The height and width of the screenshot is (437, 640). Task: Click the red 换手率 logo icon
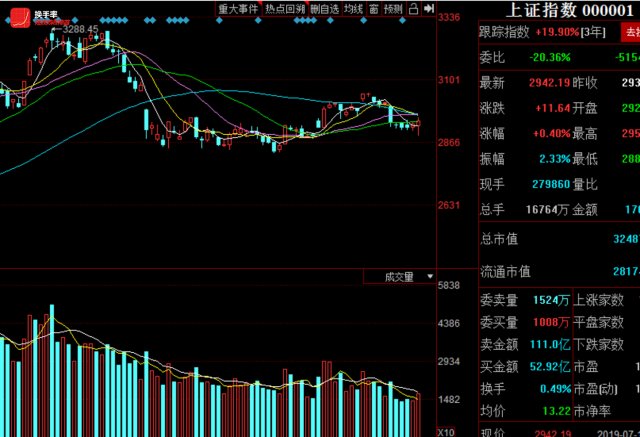(x=20, y=18)
